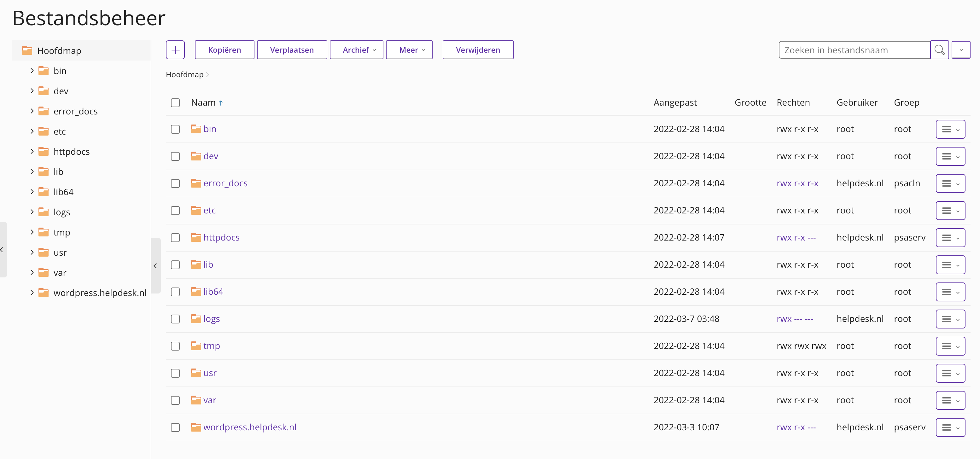Viewport: 980px width, 459px height.
Task: Expand the httpdocs node in the tree
Action: click(32, 151)
